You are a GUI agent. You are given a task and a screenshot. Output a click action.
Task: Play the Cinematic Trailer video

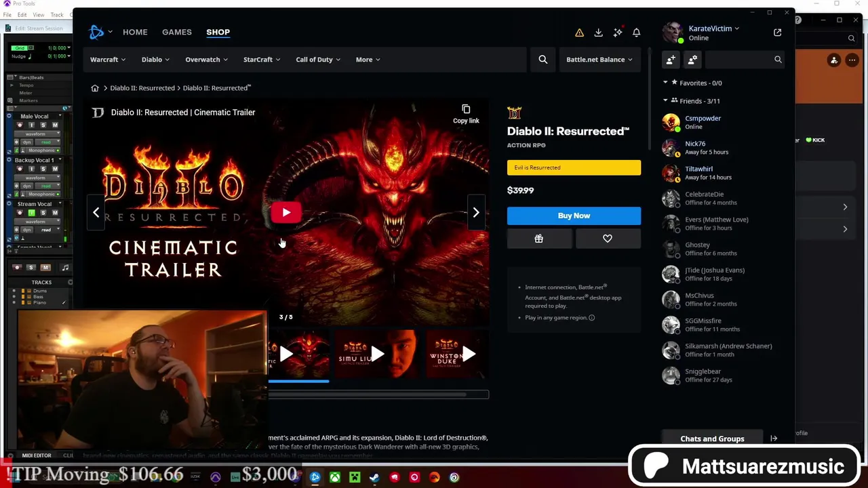[x=286, y=213]
